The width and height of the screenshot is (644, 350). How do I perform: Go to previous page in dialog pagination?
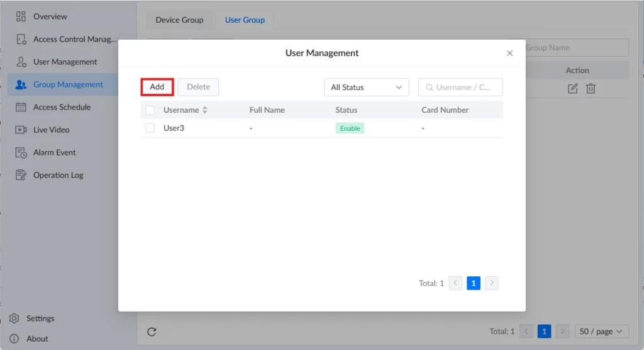(x=455, y=283)
